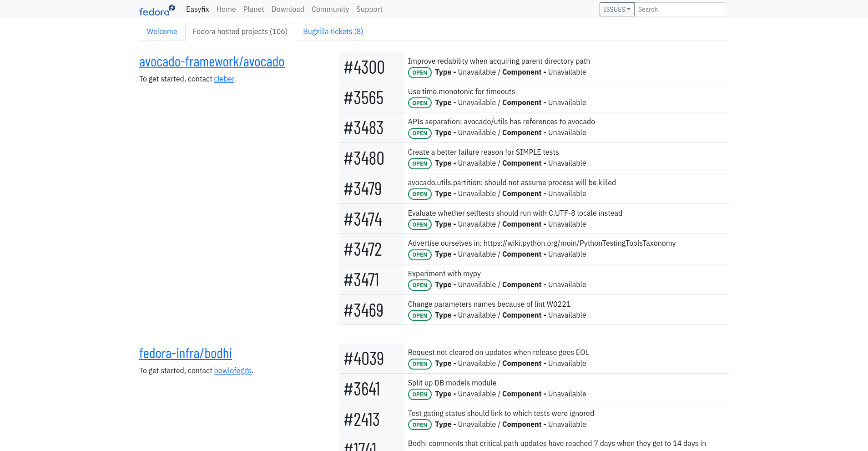Click OPEN badge on issue #4300
This screenshot has height=451, width=868.
(x=419, y=72)
